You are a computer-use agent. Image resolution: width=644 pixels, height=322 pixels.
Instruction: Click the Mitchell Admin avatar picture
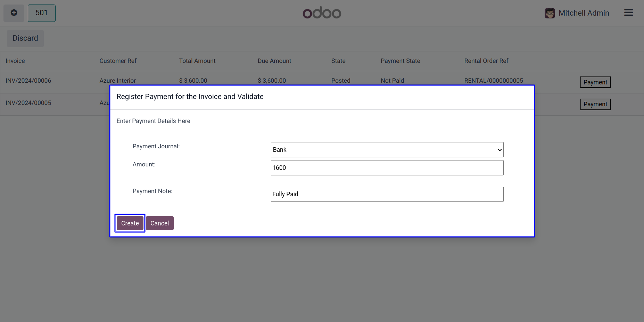tap(550, 13)
